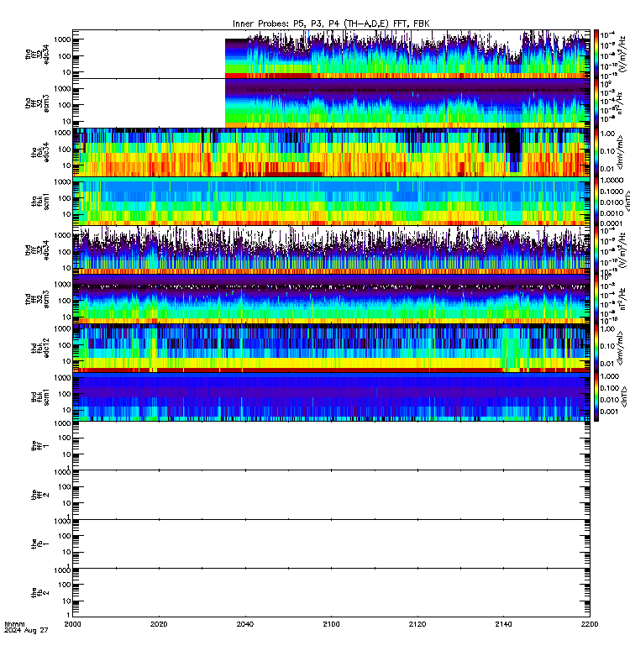
Task: Click the tha fbk edc34 filter bank panel
Action: 331,152
